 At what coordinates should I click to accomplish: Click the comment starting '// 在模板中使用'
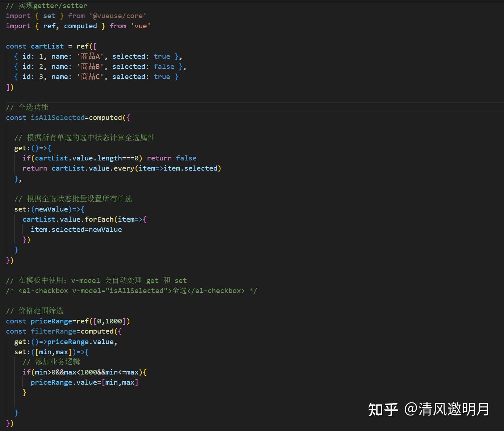click(96, 280)
